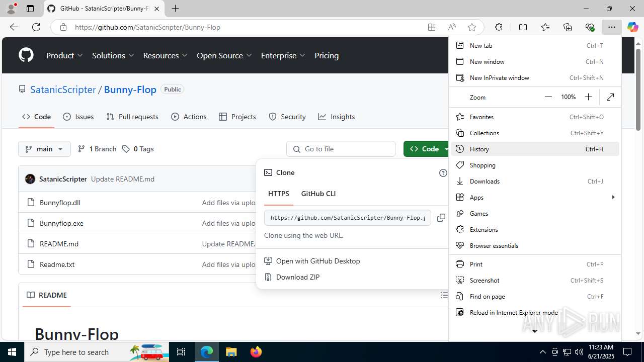The width and height of the screenshot is (644, 362).
Task: Expand the Solutions navigation dropdown
Action: (113, 55)
